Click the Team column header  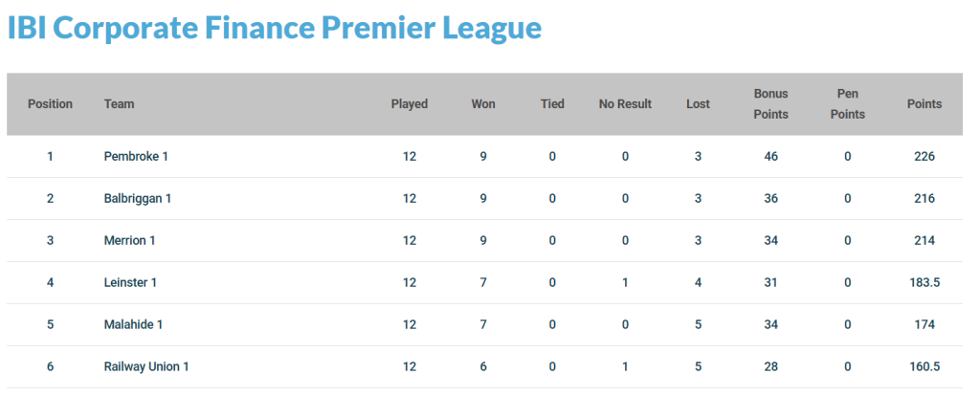pyautogui.click(x=119, y=103)
